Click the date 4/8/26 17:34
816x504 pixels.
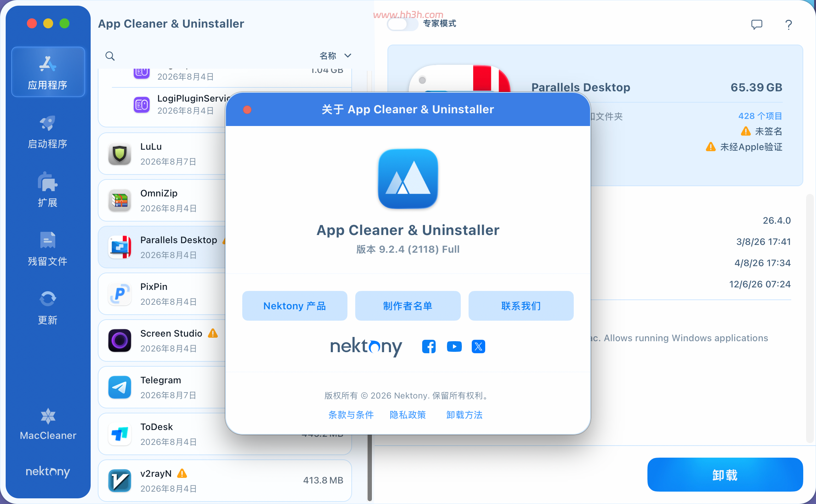pyautogui.click(x=763, y=263)
